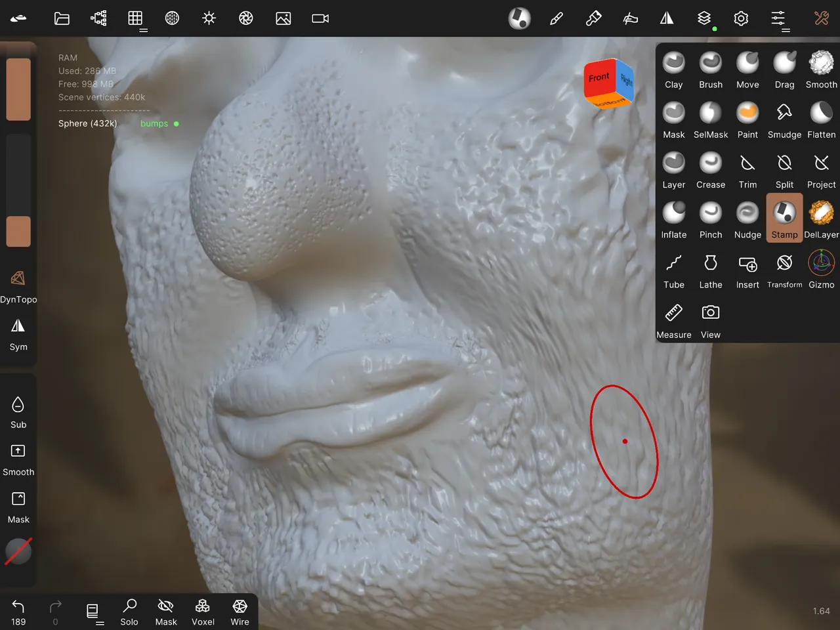Toggle Sym symmetry on the left sidebar
This screenshot has width=840, height=630.
(x=18, y=334)
